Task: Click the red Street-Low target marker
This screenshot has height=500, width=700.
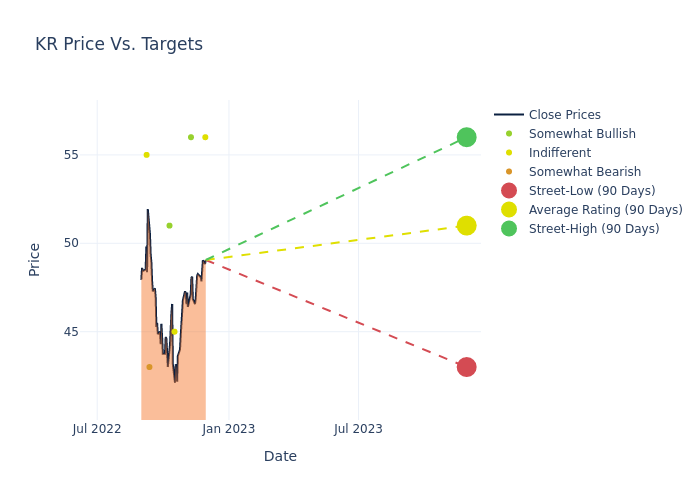Action: [x=466, y=367]
